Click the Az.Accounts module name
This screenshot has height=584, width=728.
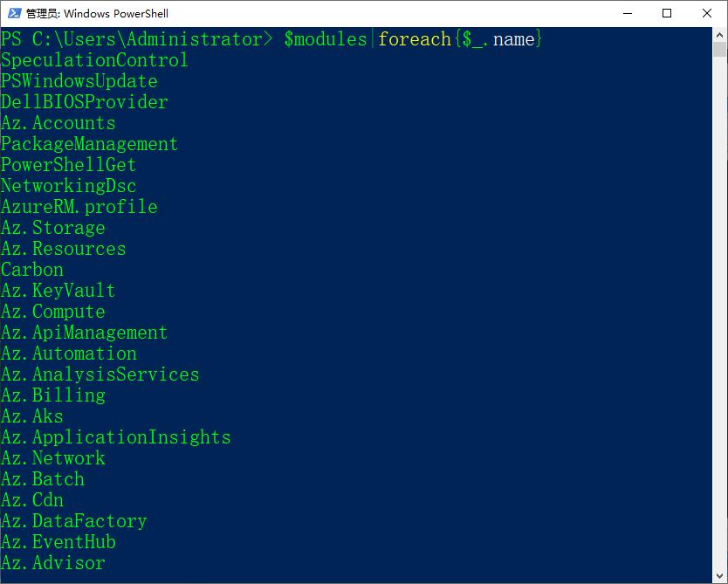coord(58,122)
